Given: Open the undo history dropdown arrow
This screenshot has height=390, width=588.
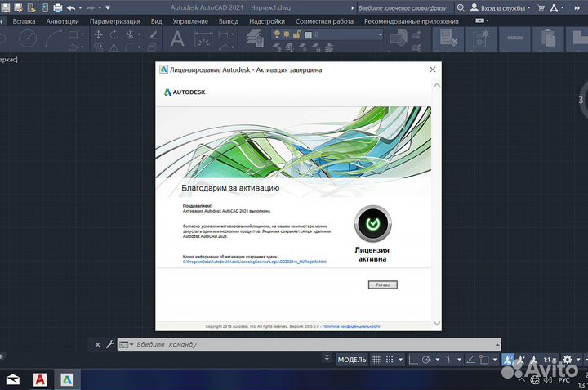Looking at the screenshot, I should pos(80,8).
